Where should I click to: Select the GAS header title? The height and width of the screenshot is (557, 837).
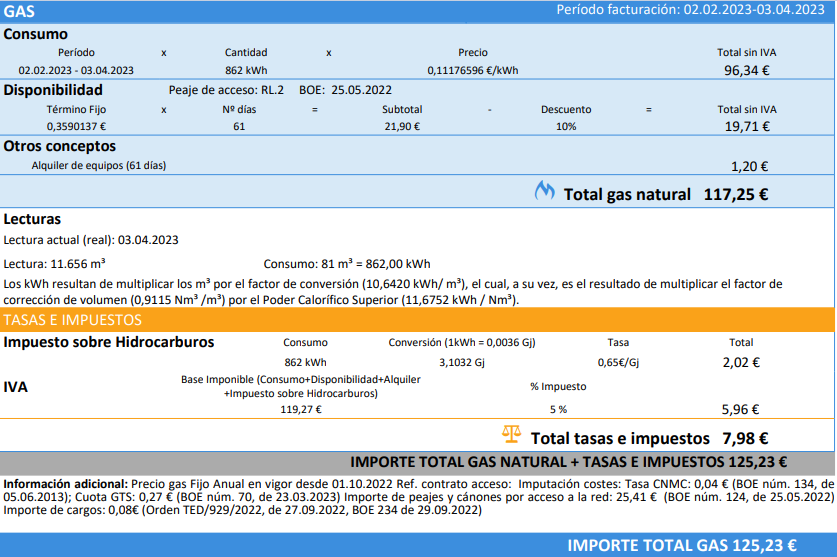tap(19, 11)
